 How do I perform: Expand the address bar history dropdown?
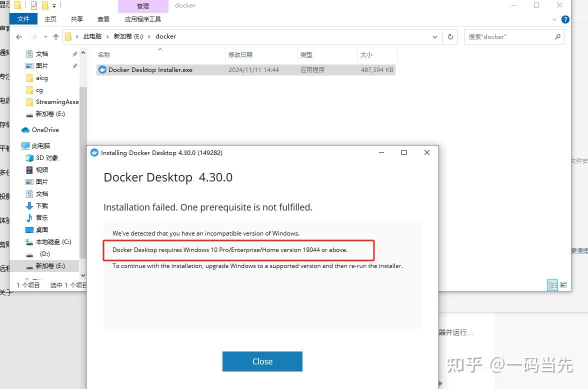point(434,37)
